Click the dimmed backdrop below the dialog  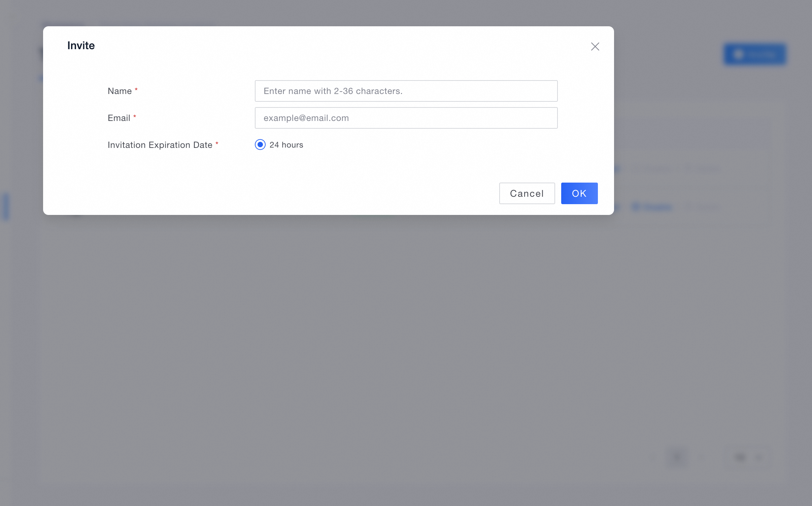point(337,337)
